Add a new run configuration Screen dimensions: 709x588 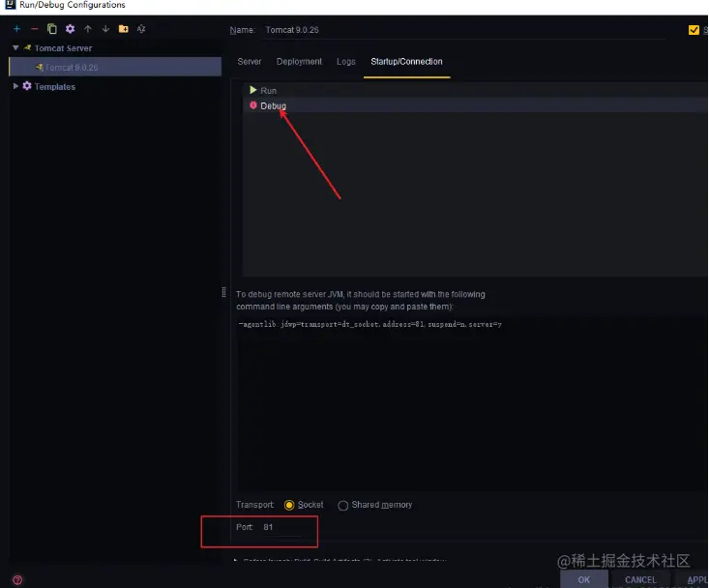[16, 29]
